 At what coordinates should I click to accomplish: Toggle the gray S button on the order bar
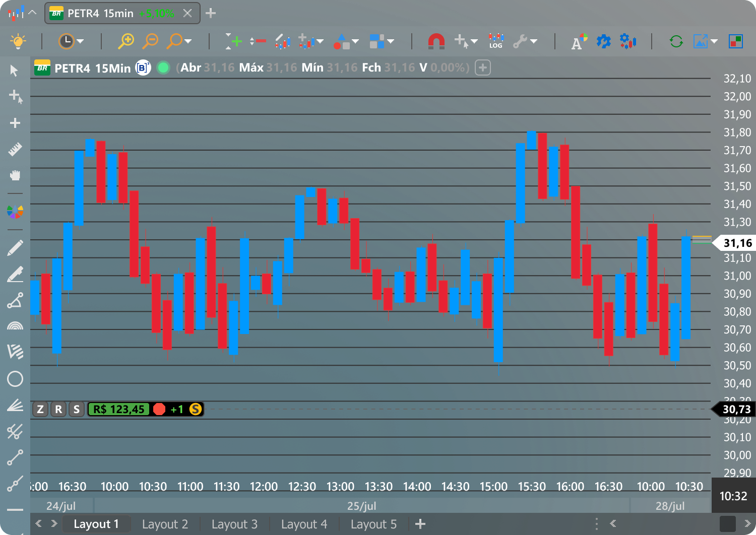click(x=77, y=409)
